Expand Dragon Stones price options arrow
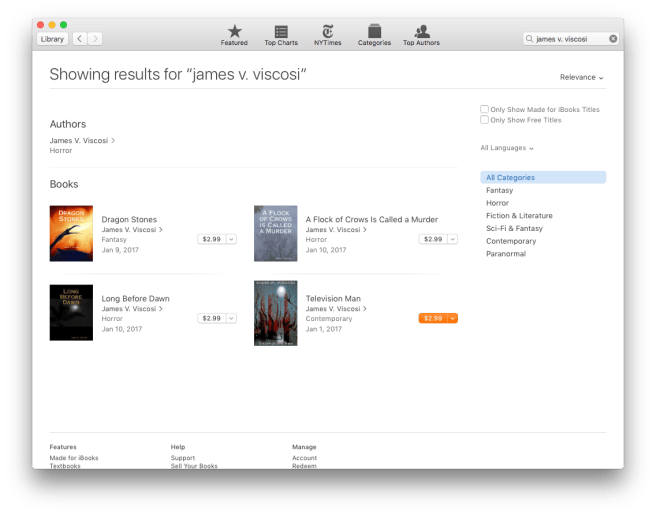 click(x=231, y=239)
